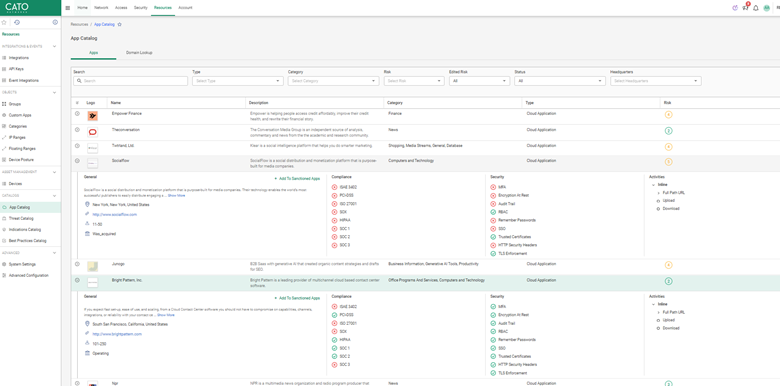Collapse the Bright Pattern, Inc. row
The image size is (780, 386).
(x=77, y=280)
